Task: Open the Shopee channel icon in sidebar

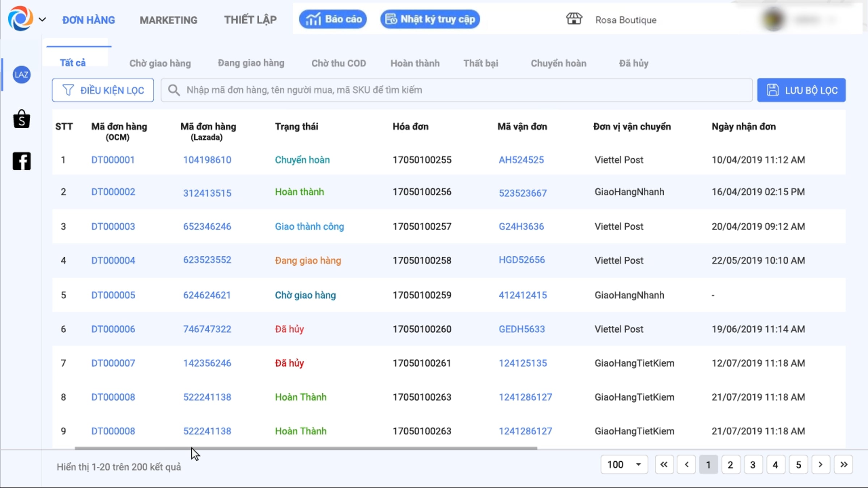Action: point(22,119)
